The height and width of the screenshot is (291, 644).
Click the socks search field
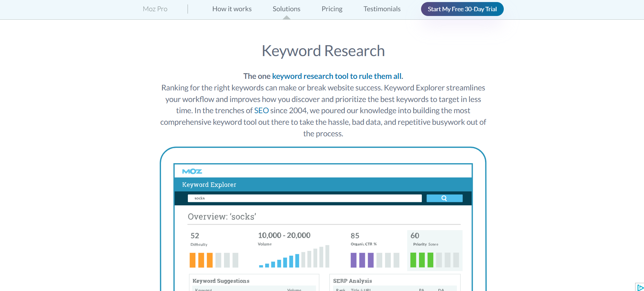pyautogui.click(x=305, y=198)
